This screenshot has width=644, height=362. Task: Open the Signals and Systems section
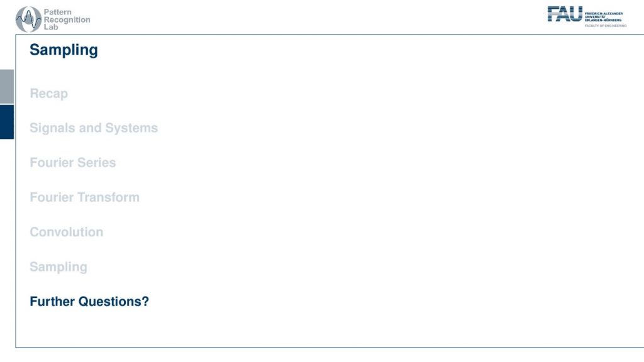pos(94,128)
